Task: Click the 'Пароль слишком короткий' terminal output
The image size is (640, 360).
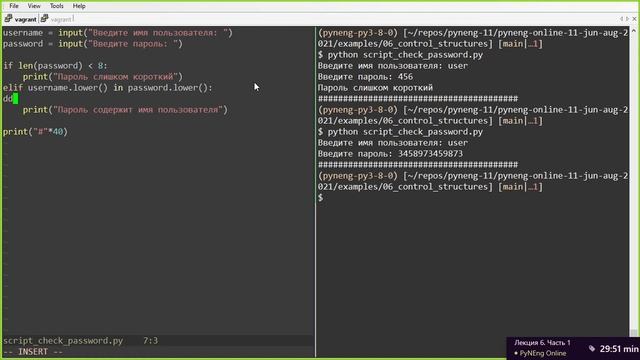Action: (376, 88)
